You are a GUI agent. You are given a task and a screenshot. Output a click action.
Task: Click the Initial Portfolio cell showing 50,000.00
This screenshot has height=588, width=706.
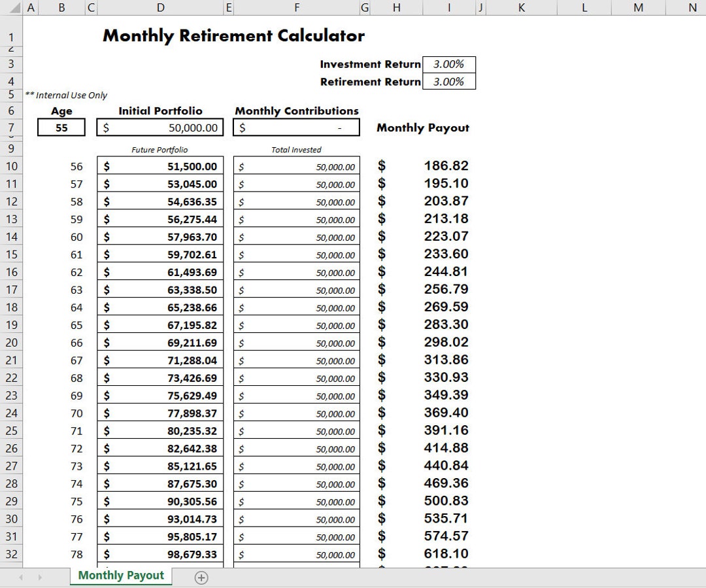click(160, 127)
